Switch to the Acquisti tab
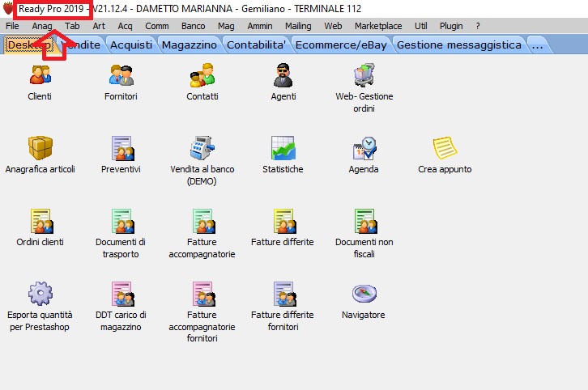Image resolution: width=588 pixels, height=390 pixels. click(131, 45)
